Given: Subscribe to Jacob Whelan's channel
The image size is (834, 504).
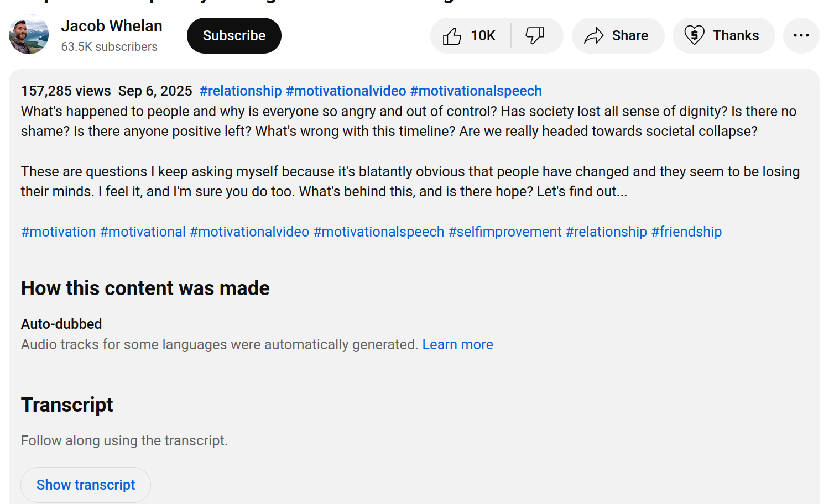Looking at the screenshot, I should coord(234,36).
